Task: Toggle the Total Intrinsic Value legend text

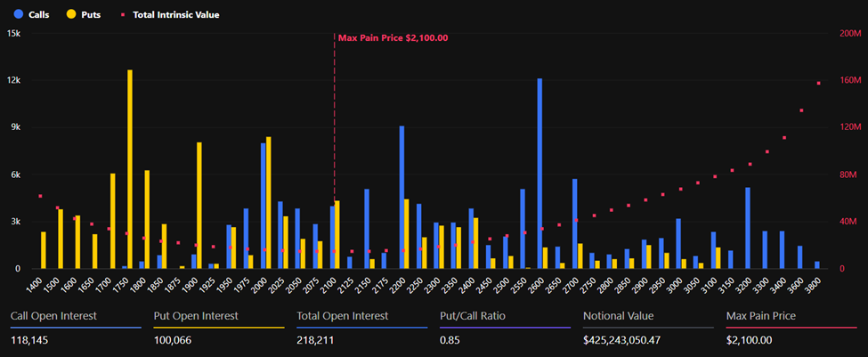Action: pyautogui.click(x=174, y=14)
